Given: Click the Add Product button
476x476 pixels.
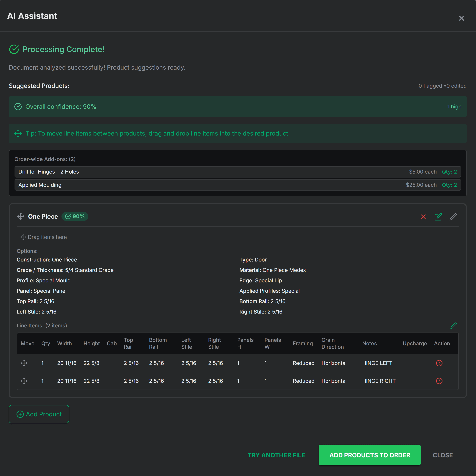Looking at the screenshot, I should (x=39, y=414).
